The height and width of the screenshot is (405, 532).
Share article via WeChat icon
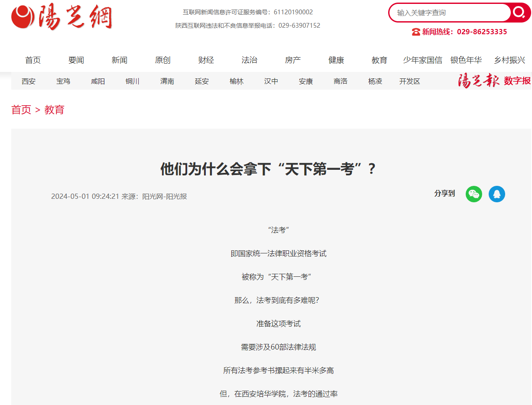pos(474,194)
